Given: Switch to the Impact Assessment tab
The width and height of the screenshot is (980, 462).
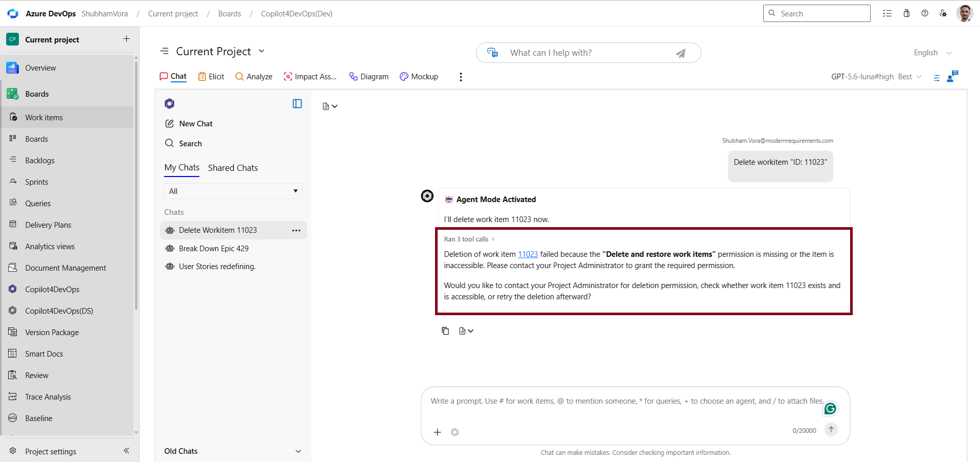Looking at the screenshot, I should pyautogui.click(x=310, y=77).
